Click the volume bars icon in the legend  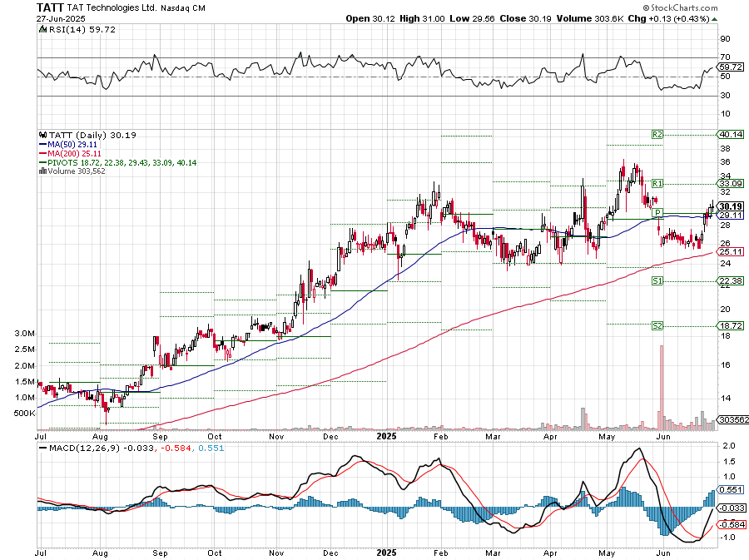point(42,171)
